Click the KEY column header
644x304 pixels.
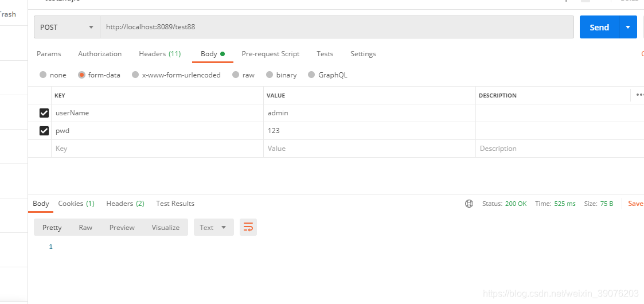(x=60, y=95)
